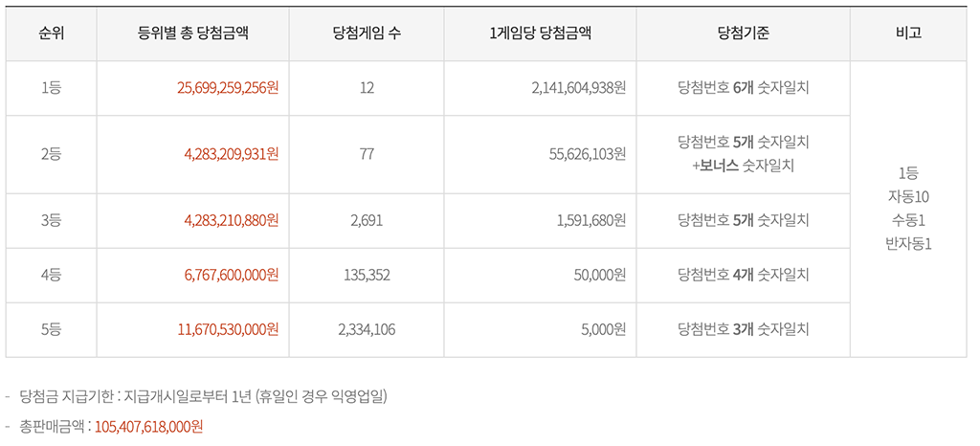Click the 순위 column header
The image size is (980, 446).
point(51,33)
